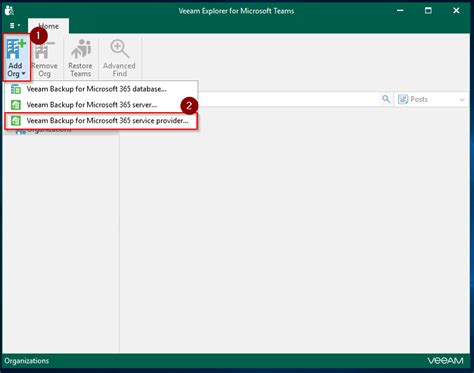Open Advanced Find magnifier tool
Image resolution: width=474 pixels, height=373 pixels.
[x=119, y=58]
